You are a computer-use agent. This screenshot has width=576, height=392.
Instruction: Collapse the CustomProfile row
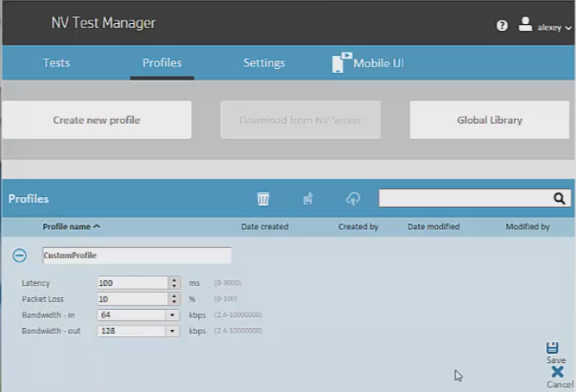(19, 256)
